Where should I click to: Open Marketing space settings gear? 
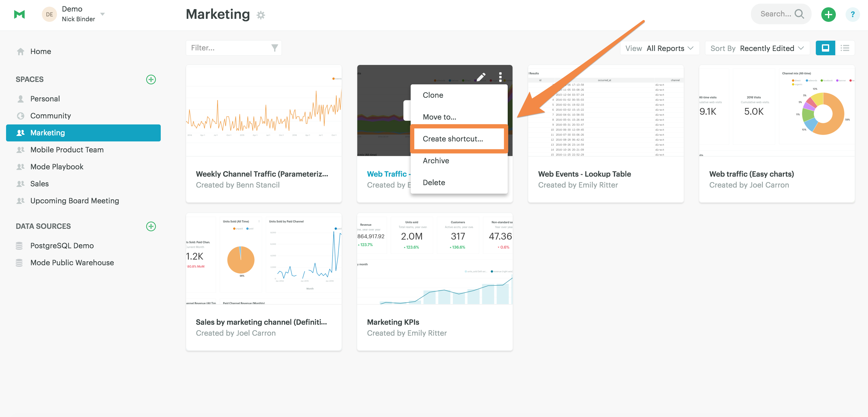click(x=261, y=15)
